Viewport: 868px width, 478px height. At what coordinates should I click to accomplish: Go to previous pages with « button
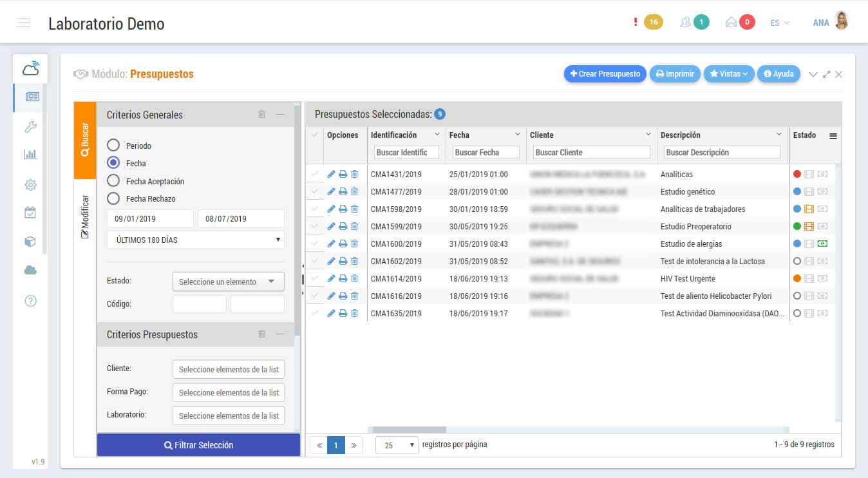(x=318, y=445)
